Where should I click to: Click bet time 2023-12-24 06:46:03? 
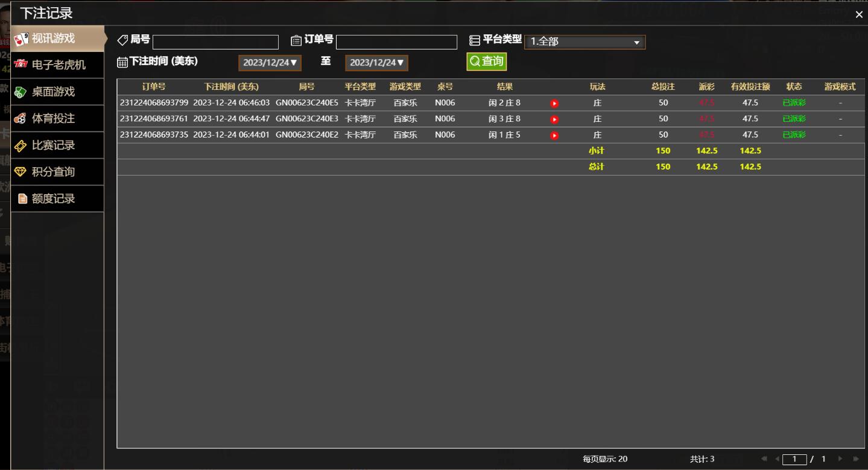coord(231,103)
